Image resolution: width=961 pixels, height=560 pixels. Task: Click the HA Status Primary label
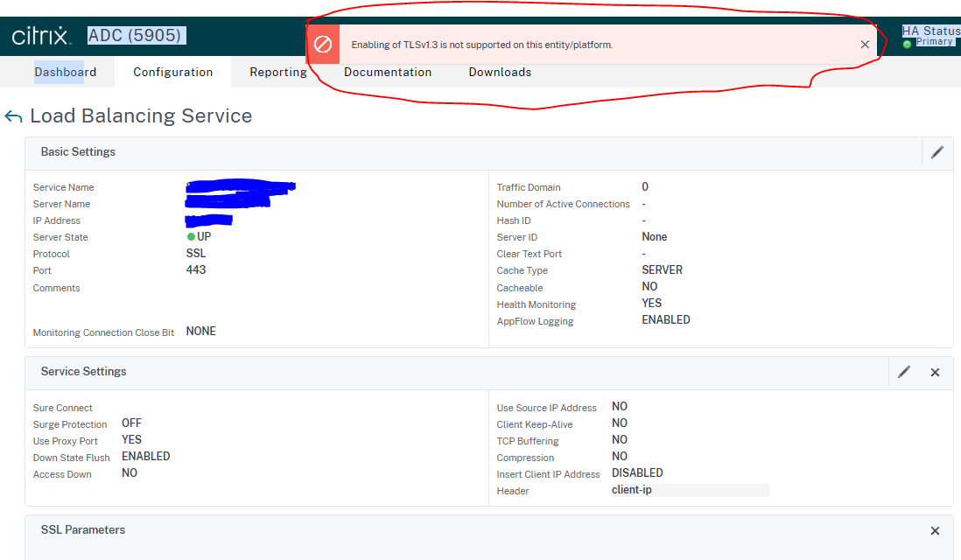point(935,42)
